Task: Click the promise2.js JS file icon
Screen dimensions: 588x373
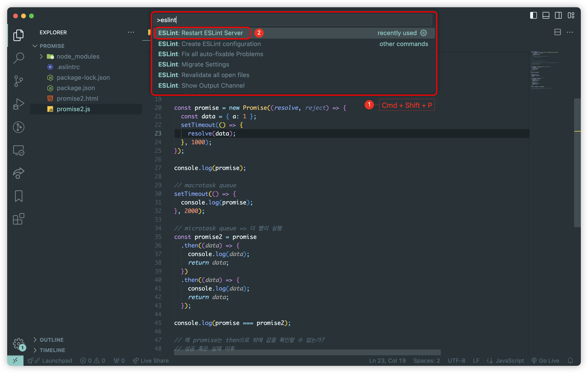Action: [50, 109]
